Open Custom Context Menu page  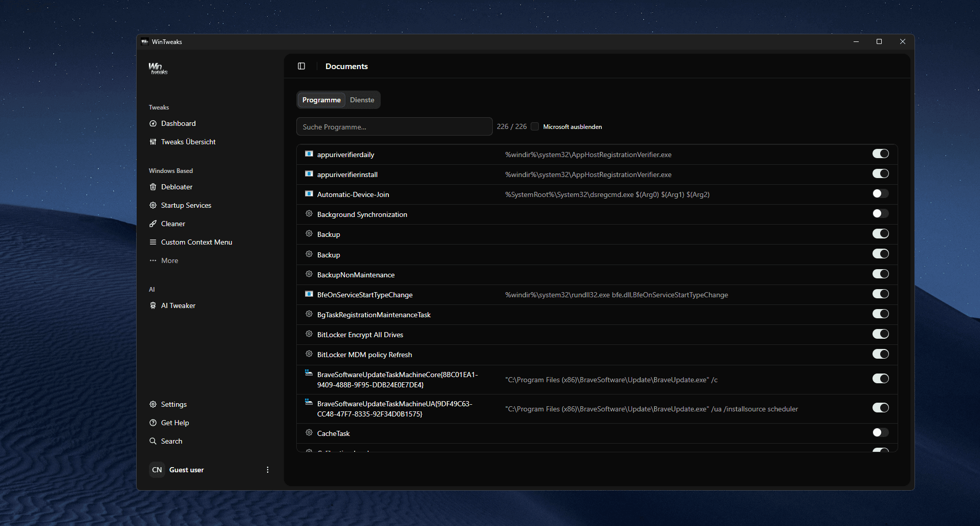tap(197, 242)
